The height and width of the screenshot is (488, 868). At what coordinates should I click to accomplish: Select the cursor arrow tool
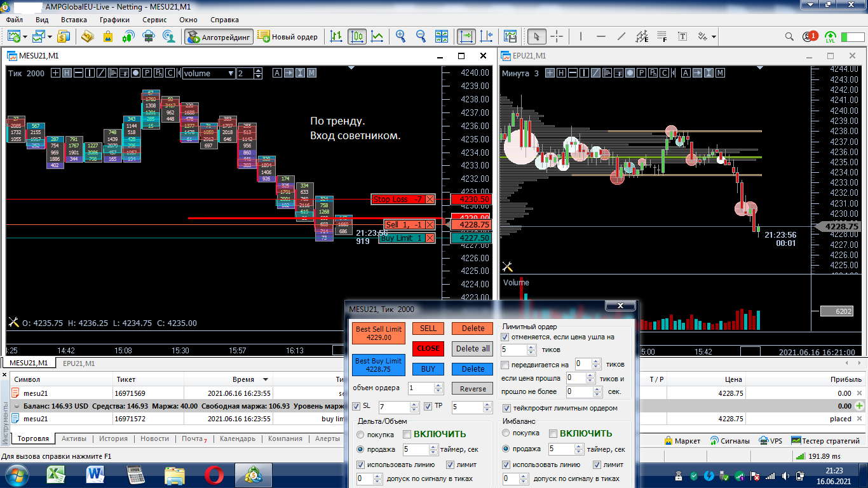(x=536, y=37)
